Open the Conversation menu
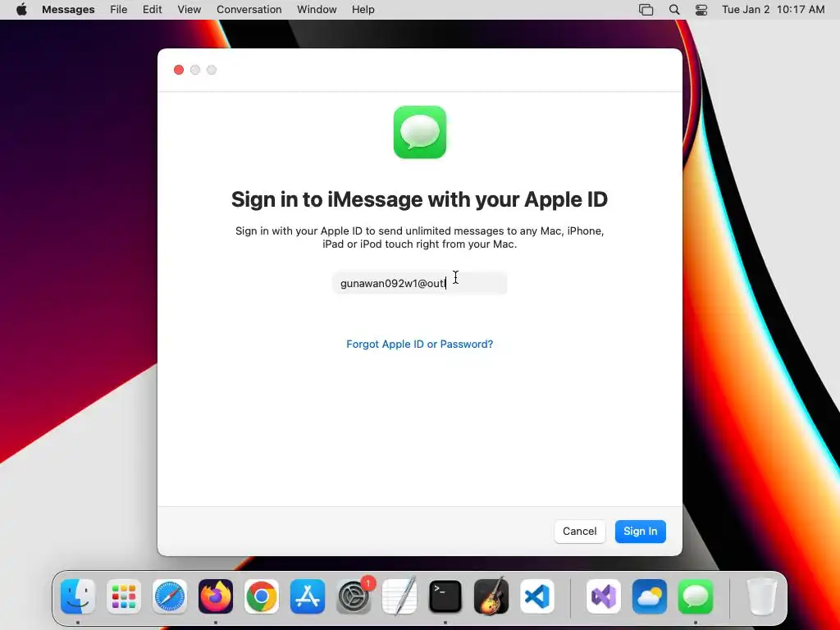This screenshot has width=840, height=630. pos(249,10)
